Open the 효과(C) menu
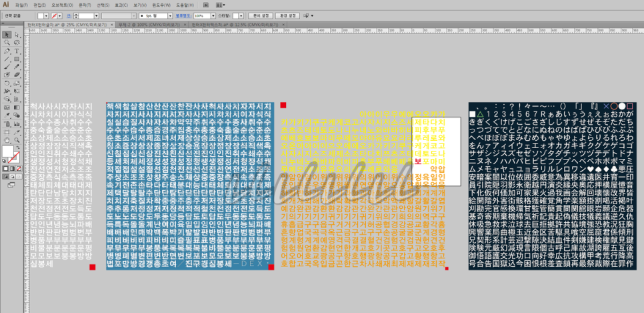The height and width of the screenshot is (313, 644). [x=121, y=5]
